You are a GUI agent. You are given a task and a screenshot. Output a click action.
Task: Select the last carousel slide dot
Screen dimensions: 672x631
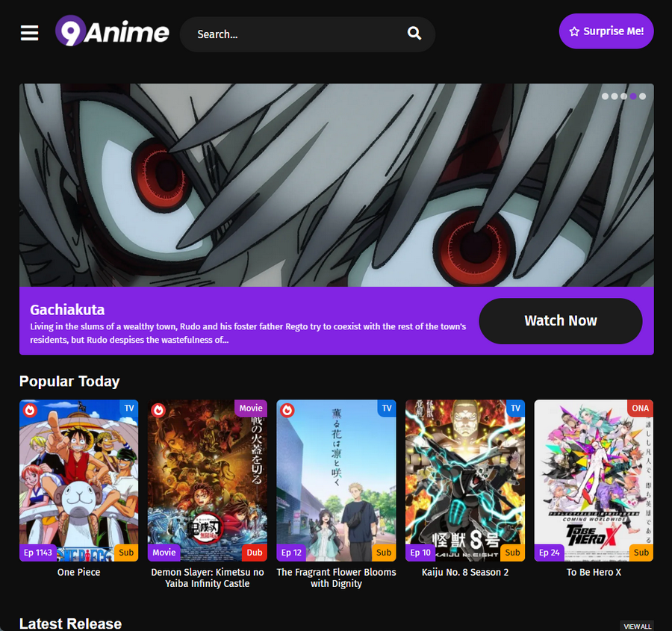tap(642, 96)
